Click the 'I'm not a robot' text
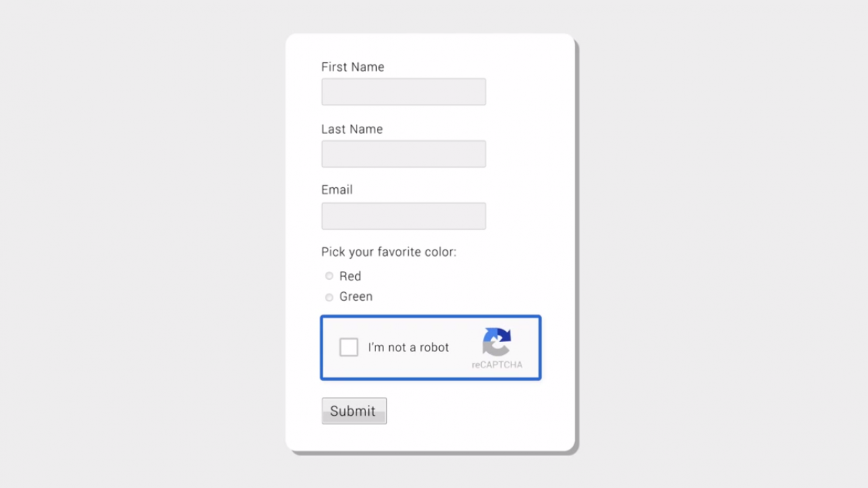Screen dimensions: 868x488 point(408,348)
